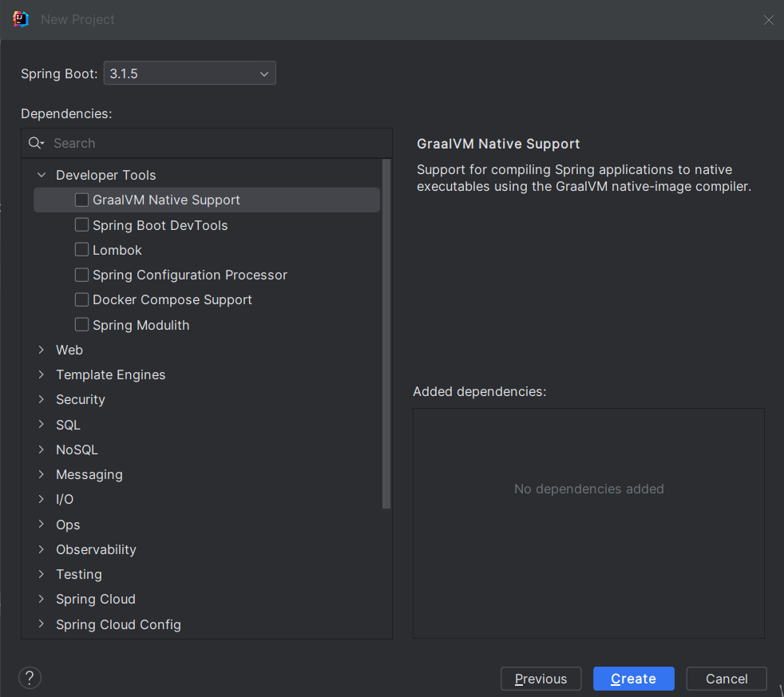Click the 'No dependencies added' text

tap(589, 489)
